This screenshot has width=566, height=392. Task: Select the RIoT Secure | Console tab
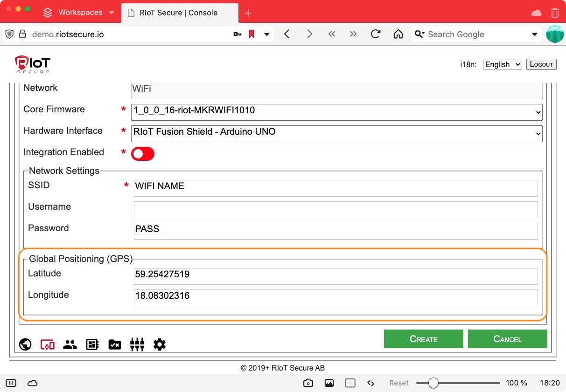coord(178,13)
